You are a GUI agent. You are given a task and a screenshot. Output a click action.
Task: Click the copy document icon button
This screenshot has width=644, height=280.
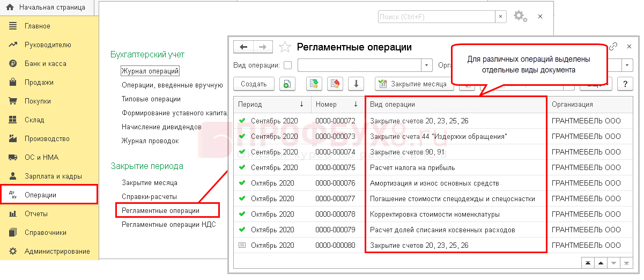pos(287,84)
